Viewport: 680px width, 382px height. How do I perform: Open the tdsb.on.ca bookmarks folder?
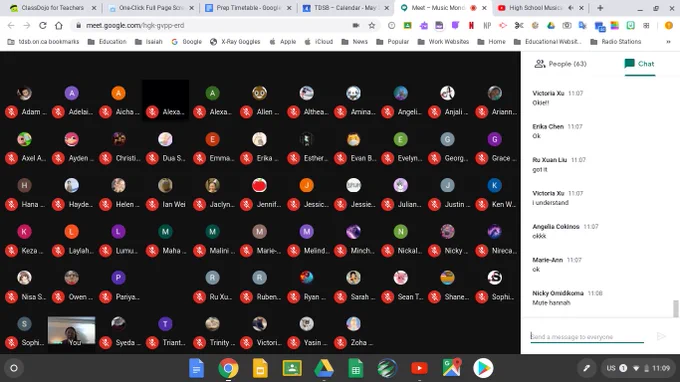43,42
